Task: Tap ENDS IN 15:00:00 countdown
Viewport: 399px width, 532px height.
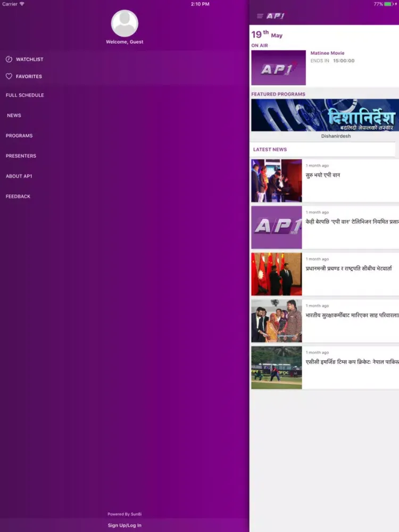Action: pyautogui.click(x=332, y=61)
